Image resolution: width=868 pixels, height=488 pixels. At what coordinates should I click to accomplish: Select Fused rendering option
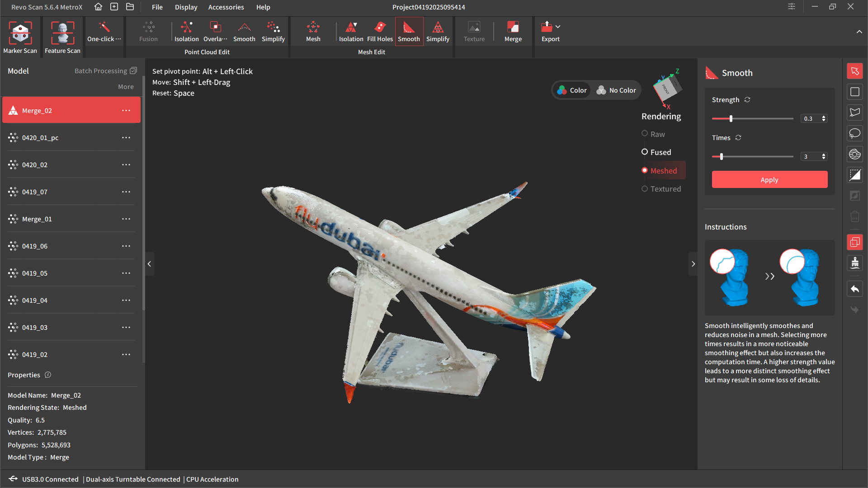tap(656, 152)
